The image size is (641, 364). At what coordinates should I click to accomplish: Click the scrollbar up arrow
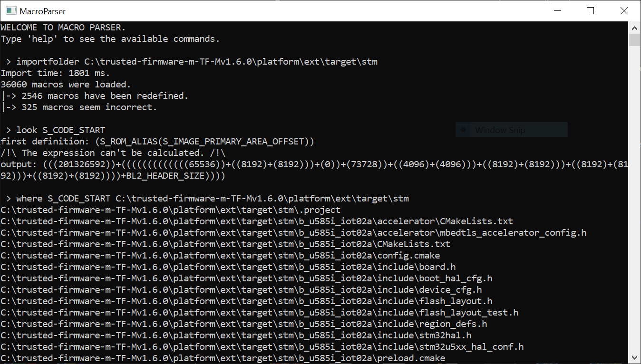(x=634, y=27)
